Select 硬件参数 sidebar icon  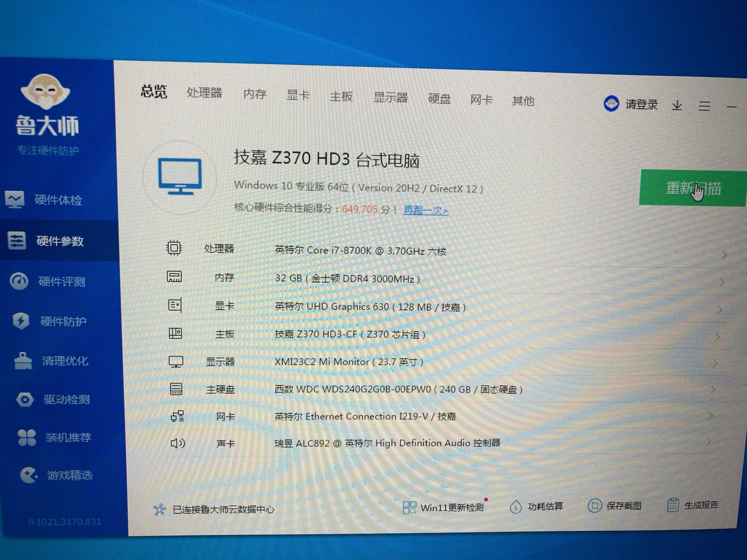(17, 241)
